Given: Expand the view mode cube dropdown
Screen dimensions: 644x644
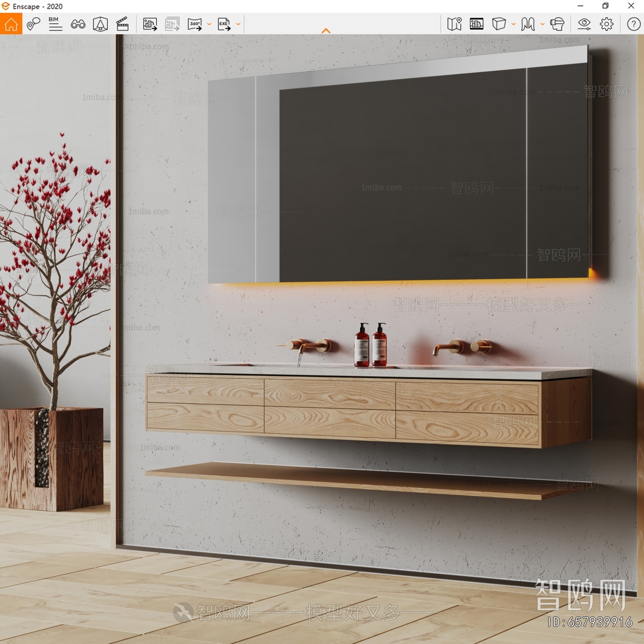Looking at the screenshot, I should pyautogui.click(x=514, y=24).
